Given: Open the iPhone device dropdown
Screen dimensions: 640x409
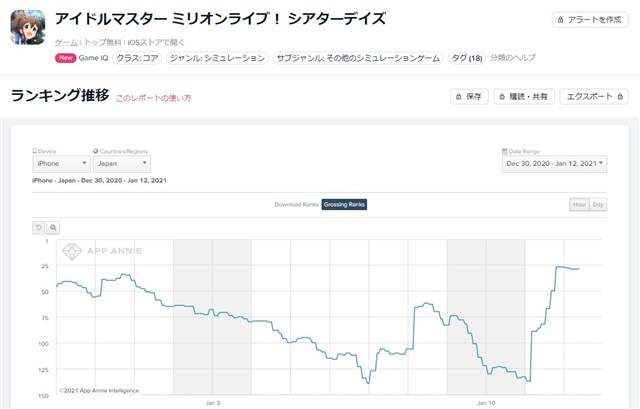Looking at the screenshot, I should 62,164.
